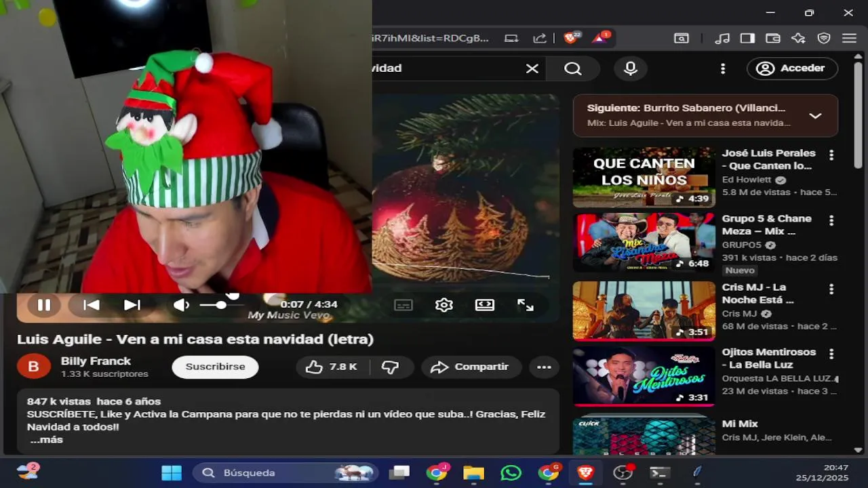Mute the video volume speaker icon
The height and width of the screenshot is (488, 868).
pos(181,305)
